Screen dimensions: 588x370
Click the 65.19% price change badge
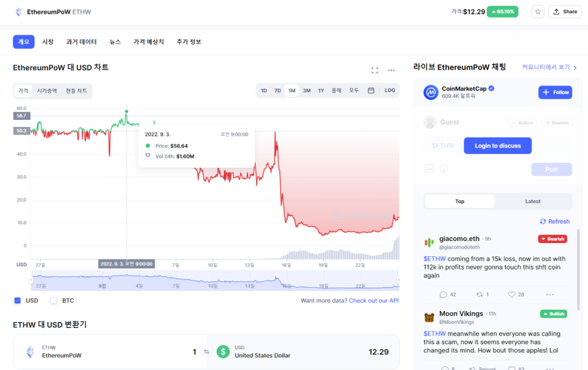click(x=503, y=11)
